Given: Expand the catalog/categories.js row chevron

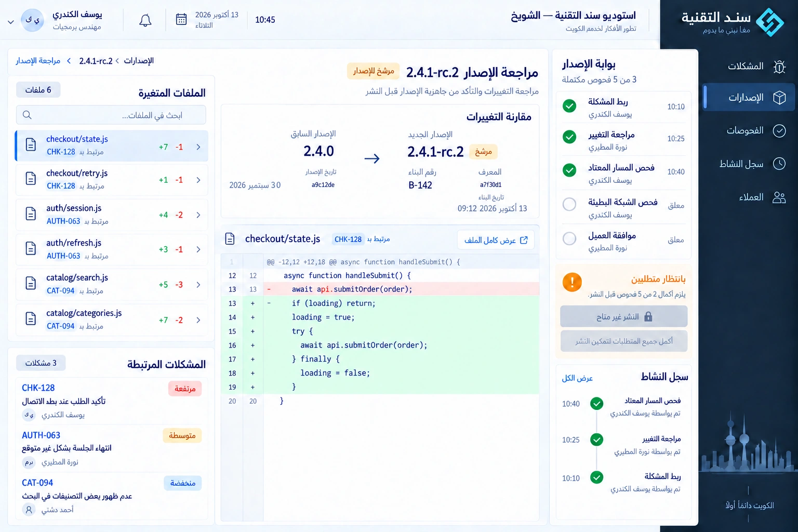Looking at the screenshot, I should point(198,320).
